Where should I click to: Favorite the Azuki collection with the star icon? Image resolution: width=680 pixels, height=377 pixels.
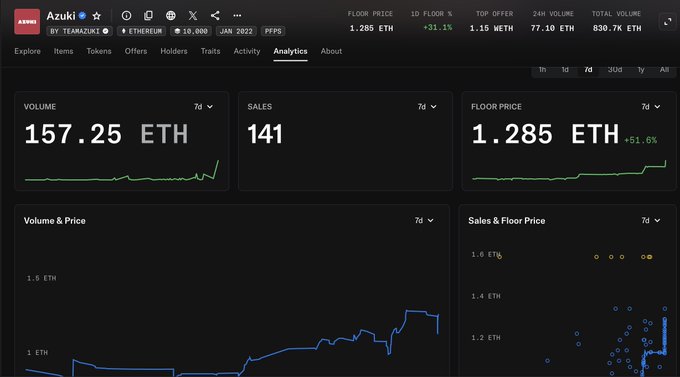[97, 16]
